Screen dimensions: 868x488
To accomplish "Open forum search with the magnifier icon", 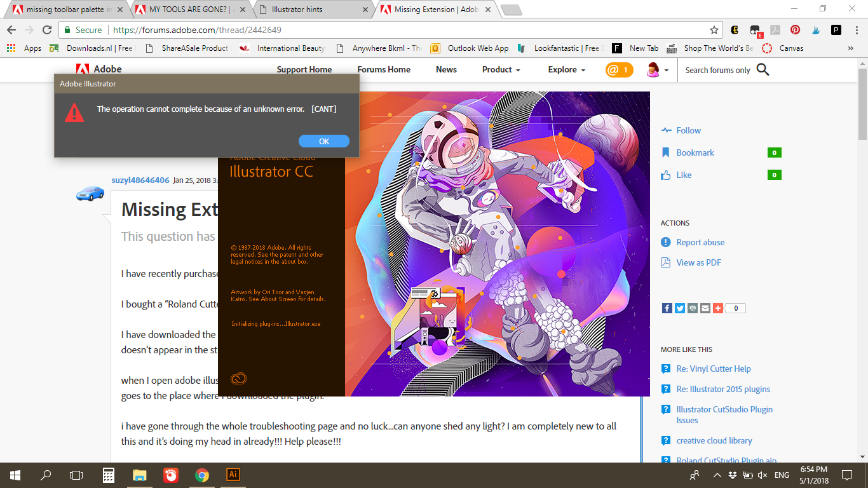I will click(x=762, y=70).
